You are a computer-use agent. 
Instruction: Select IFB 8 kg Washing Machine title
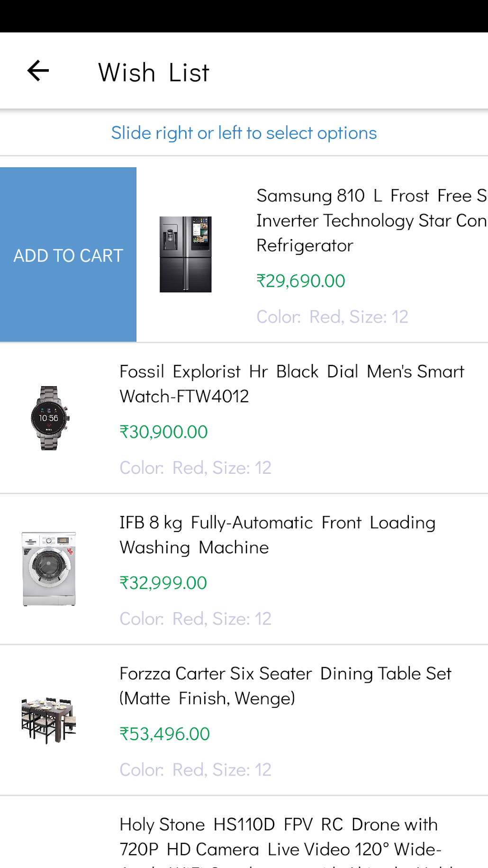pos(277,535)
